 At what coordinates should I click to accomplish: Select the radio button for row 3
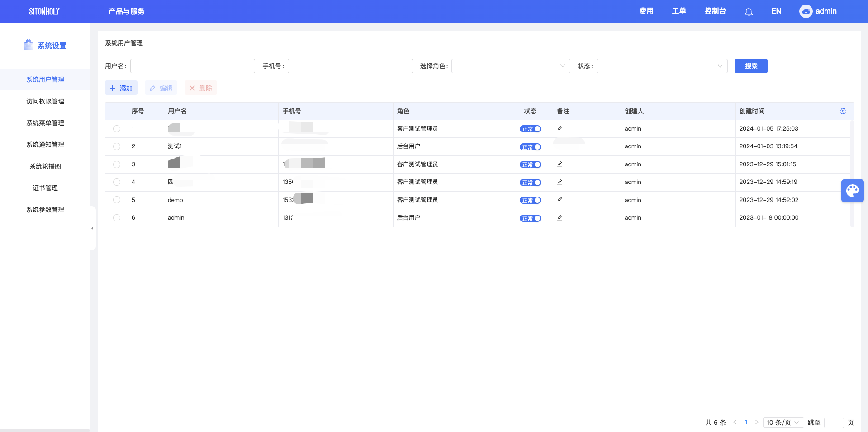(x=117, y=164)
